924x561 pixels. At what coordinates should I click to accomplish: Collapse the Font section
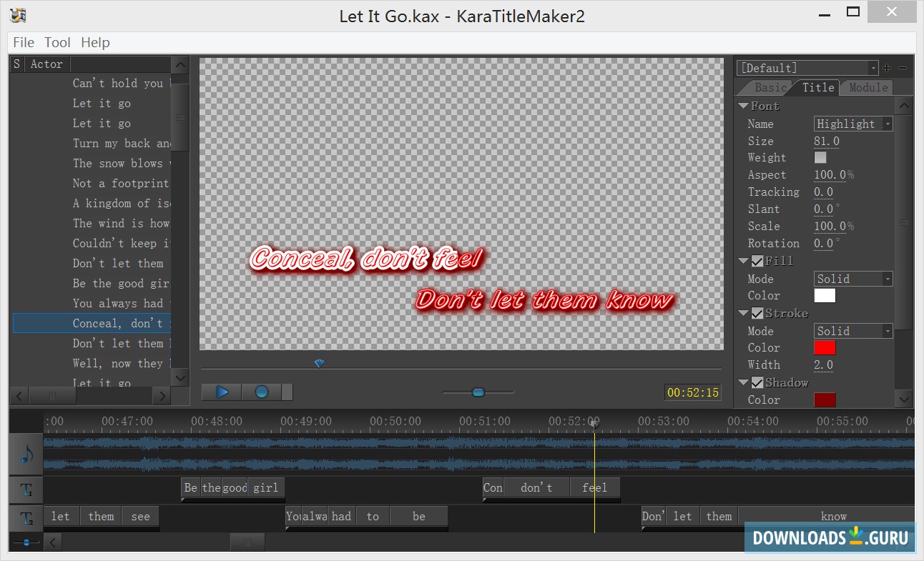(x=744, y=106)
